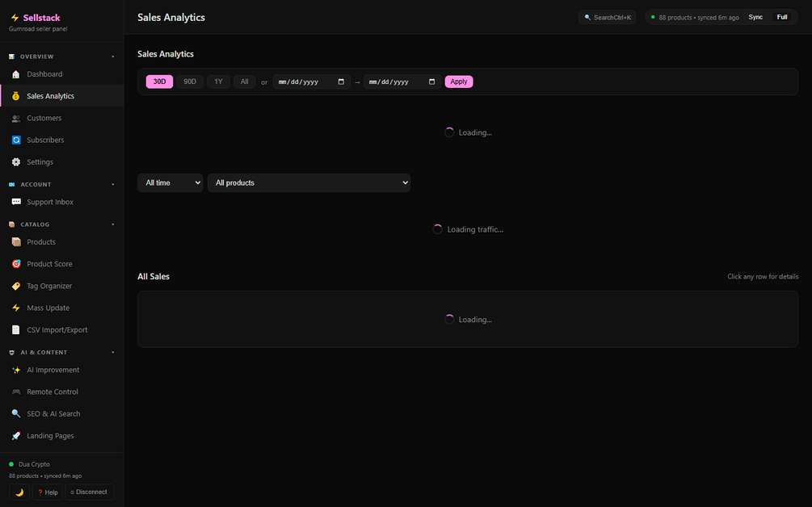Click the Dashboard house icon
Viewport: 812px width, 507px height.
(16, 74)
